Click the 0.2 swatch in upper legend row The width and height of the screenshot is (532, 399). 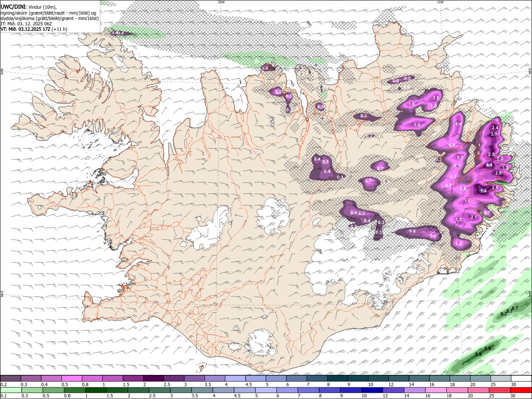tap(10, 378)
